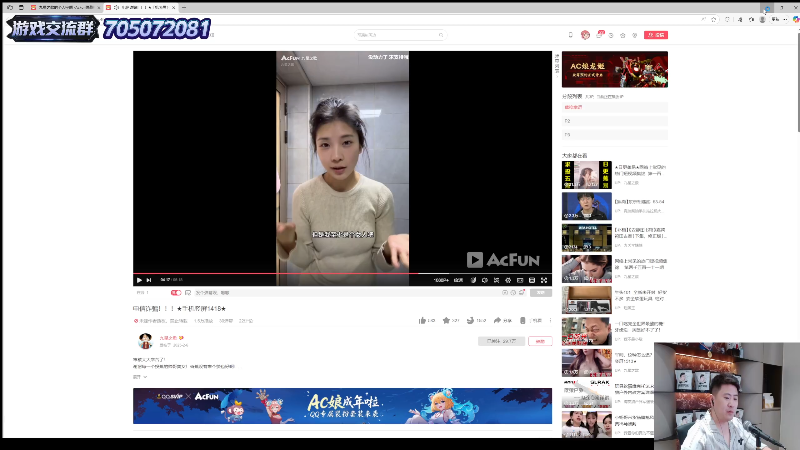The width and height of the screenshot is (800, 450).
Task: Open the uploader's avatar profile
Action: pyautogui.click(x=145, y=341)
